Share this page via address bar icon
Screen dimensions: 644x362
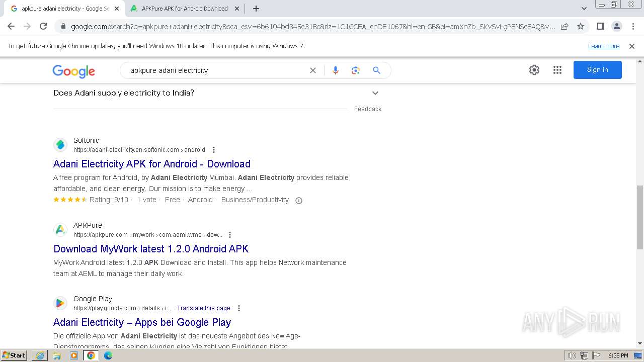click(x=565, y=26)
